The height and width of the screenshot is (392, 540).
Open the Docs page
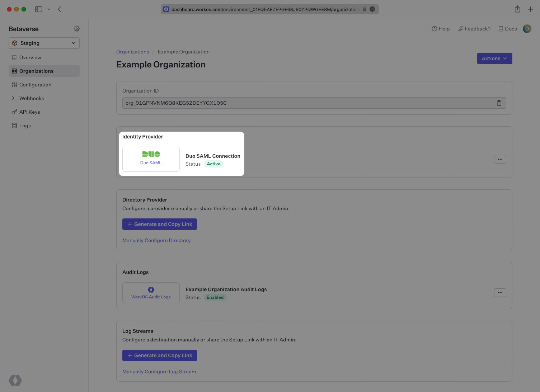(x=507, y=29)
